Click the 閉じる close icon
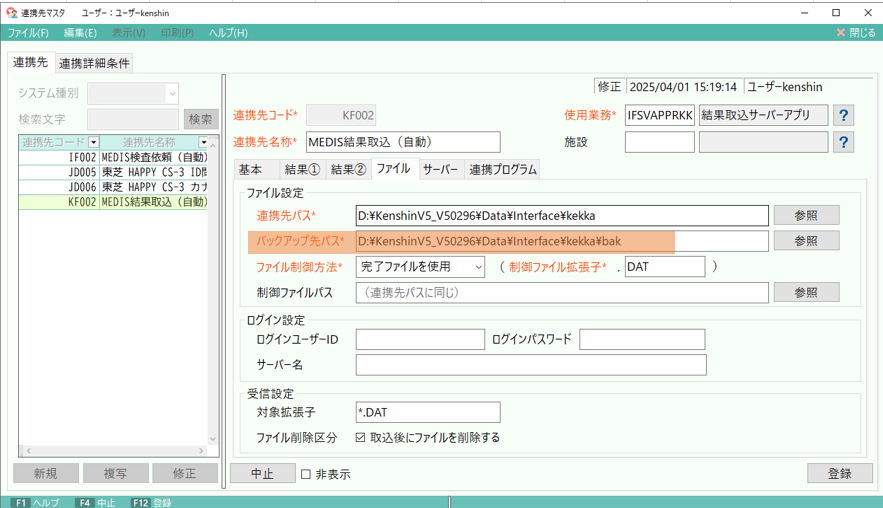This screenshot has height=508, width=883. (842, 33)
